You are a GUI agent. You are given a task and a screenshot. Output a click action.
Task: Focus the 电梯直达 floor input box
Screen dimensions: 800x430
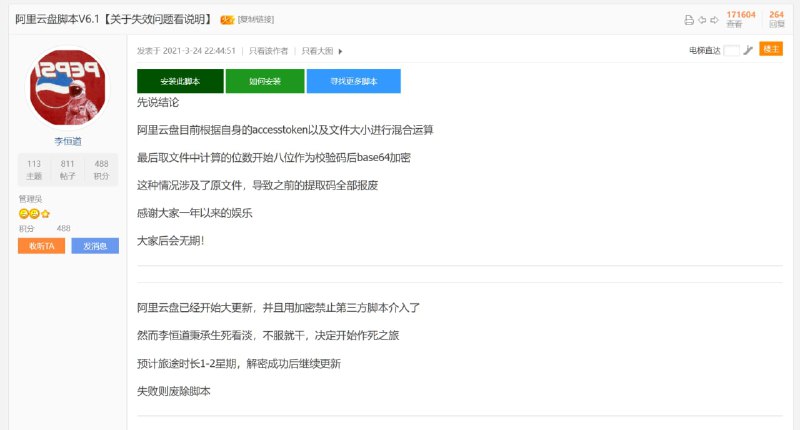(x=732, y=50)
